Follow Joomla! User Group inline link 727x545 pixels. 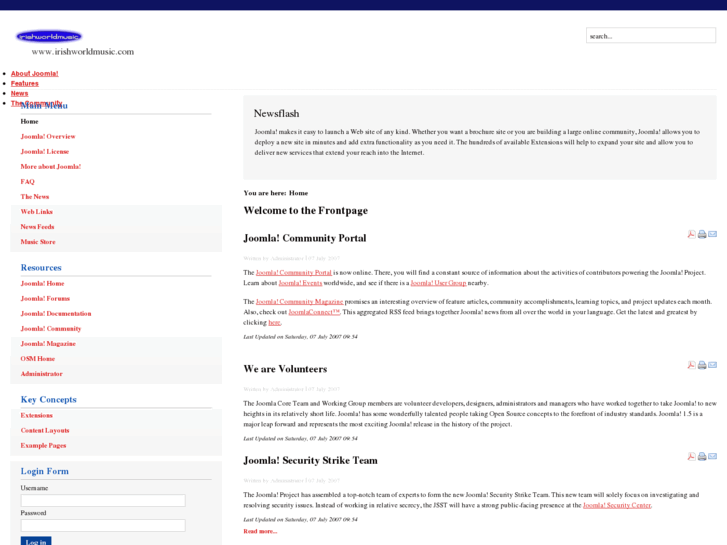coord(438,283)
